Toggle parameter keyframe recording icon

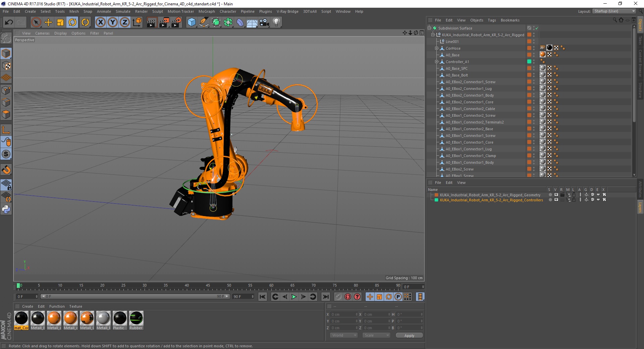tap(398, 297)
